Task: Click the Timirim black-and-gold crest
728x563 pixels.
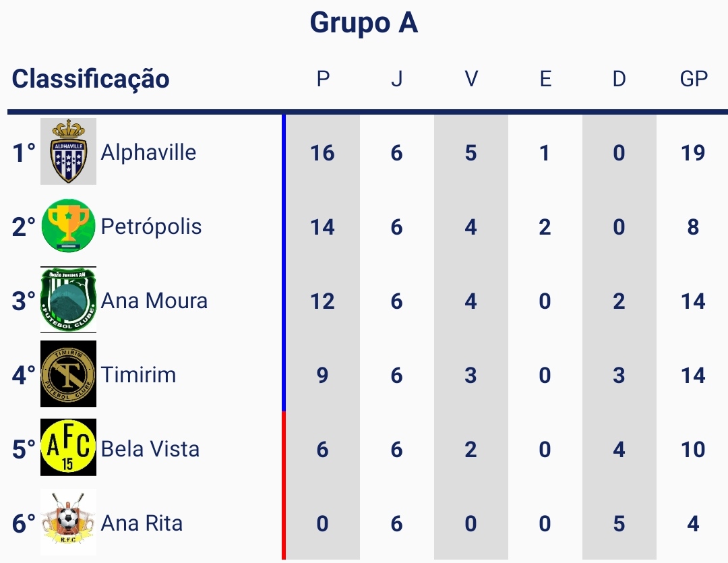Action: click(68, 374)
